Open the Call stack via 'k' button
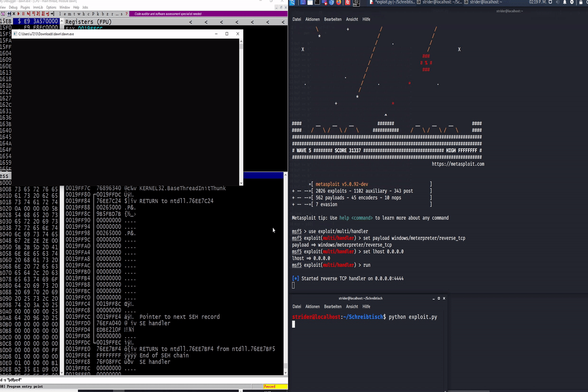This screenshot has width=588, height=392. (98, 14)
